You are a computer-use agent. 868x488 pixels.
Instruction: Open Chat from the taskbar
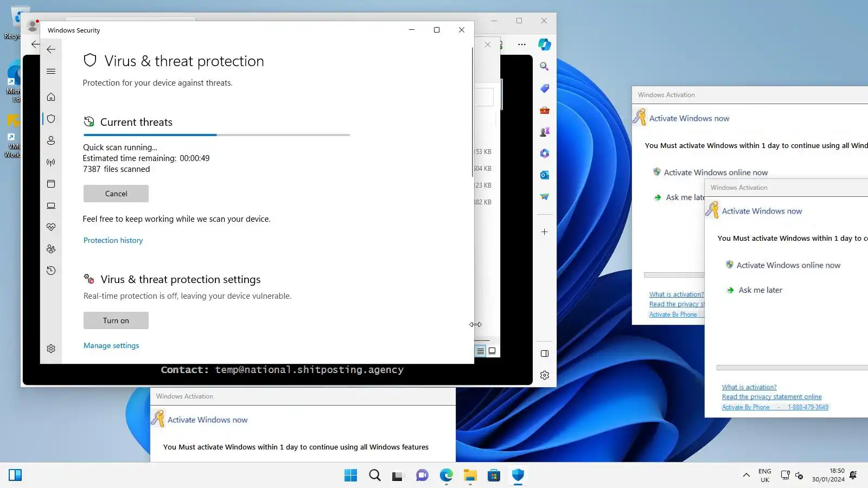pyautogui.click(x=422, y=476)
